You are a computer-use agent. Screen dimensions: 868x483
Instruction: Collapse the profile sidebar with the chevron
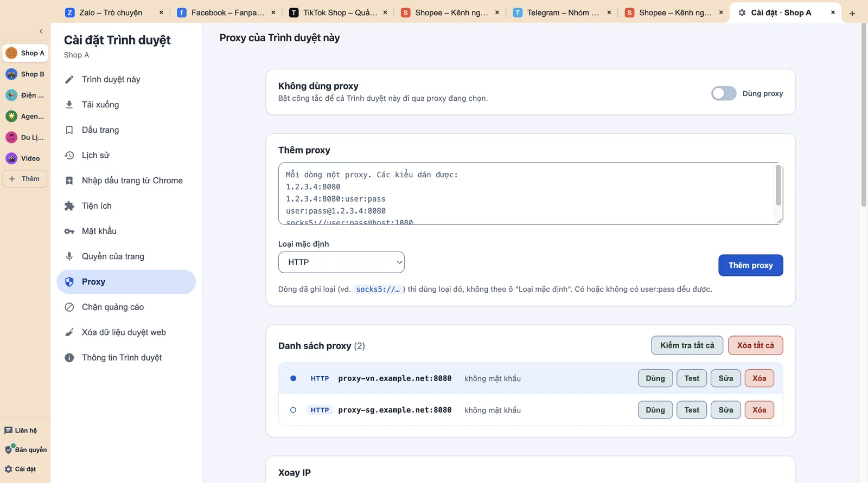pyautogui.click(x=41, y=31)
